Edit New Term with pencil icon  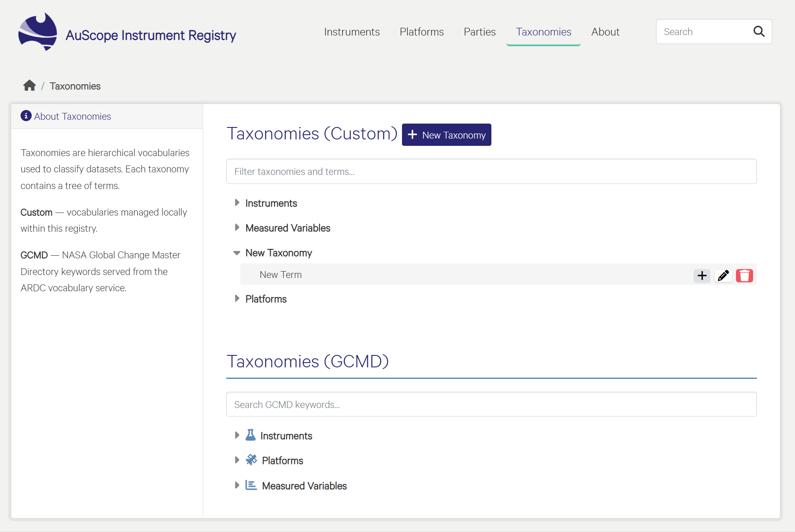coord(723,275)
